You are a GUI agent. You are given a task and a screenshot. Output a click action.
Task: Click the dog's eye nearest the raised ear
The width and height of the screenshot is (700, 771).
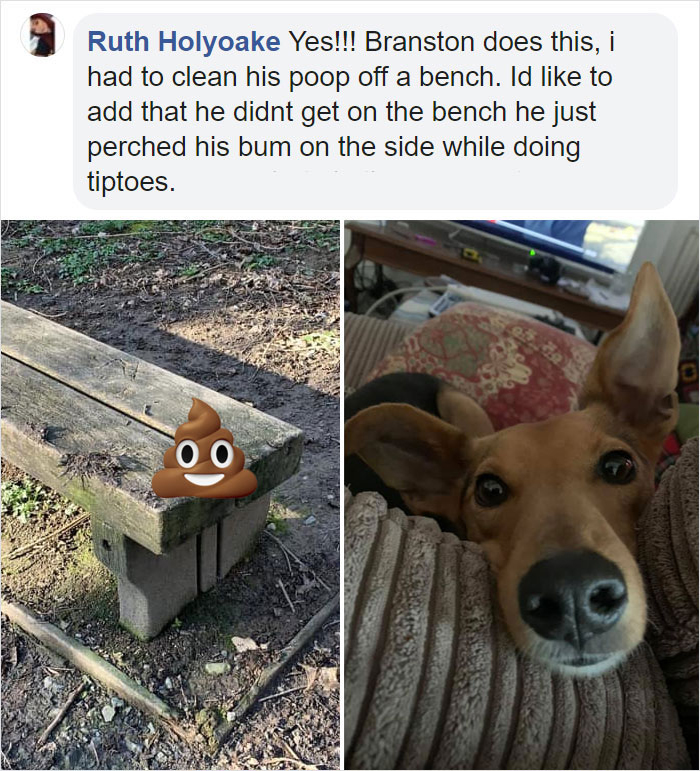coord(616,467)
